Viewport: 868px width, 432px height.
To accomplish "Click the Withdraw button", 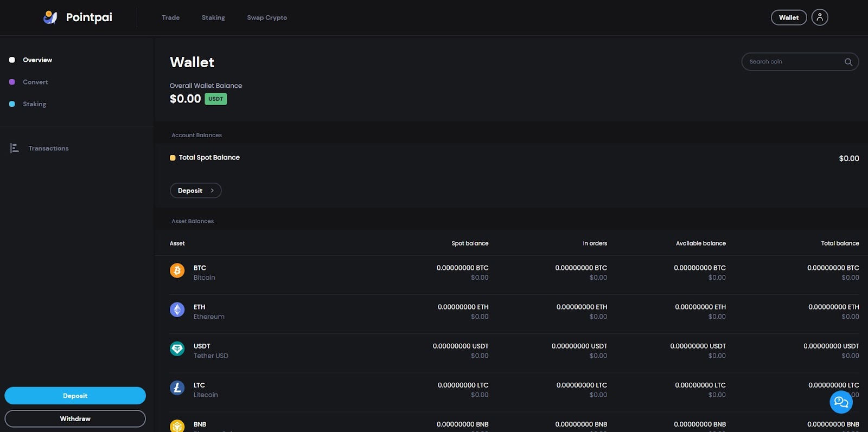I will click(75, 418).
